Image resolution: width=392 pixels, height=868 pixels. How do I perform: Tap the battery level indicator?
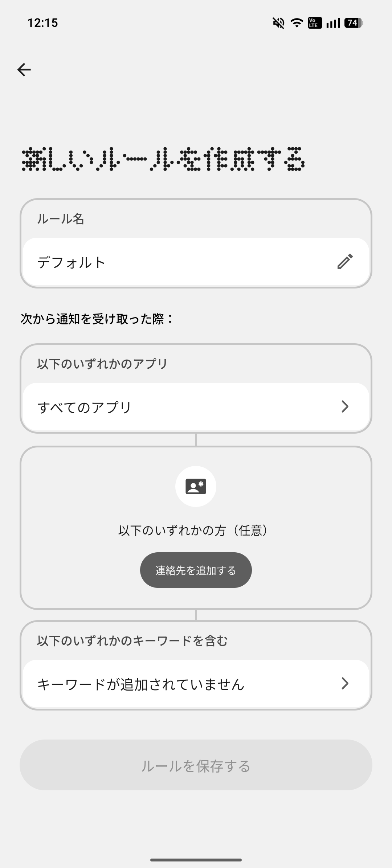pyautogui.click(x=354, y=23)
